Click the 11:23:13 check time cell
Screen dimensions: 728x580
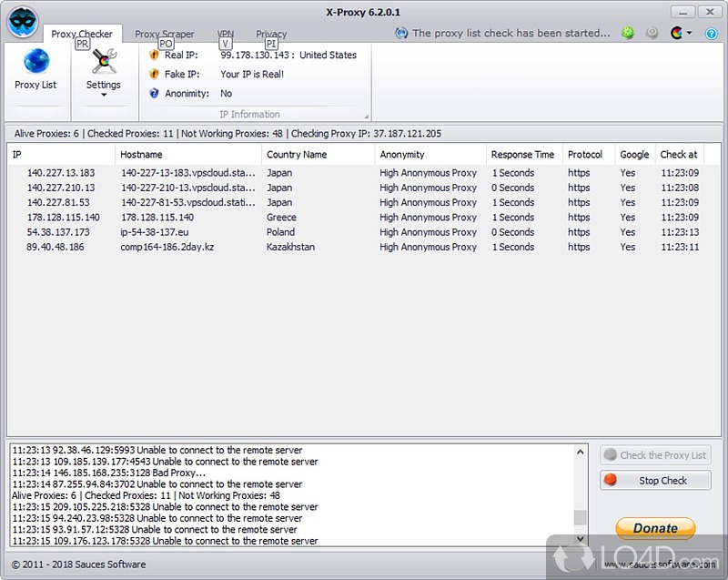[x=680, y=232]
